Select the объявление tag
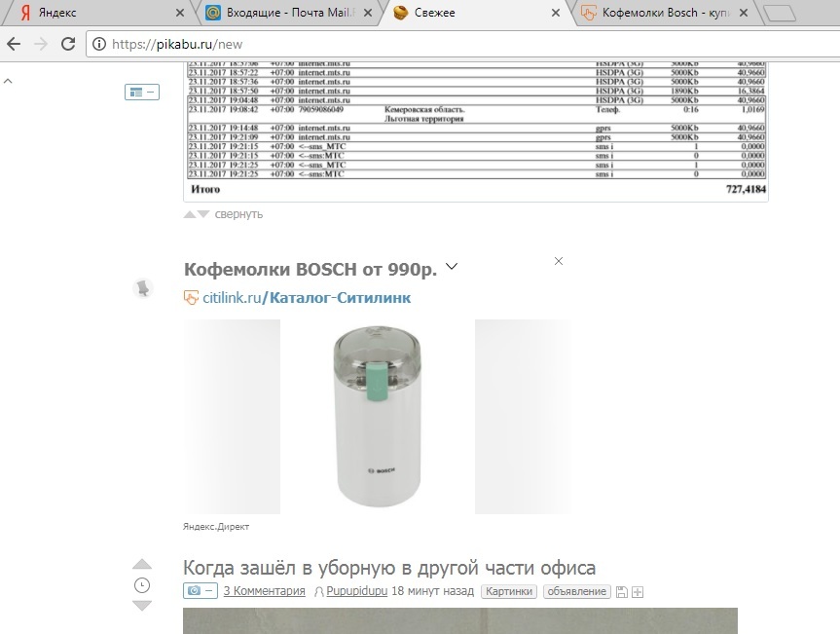The image size is (840, 634). point(577,591)
